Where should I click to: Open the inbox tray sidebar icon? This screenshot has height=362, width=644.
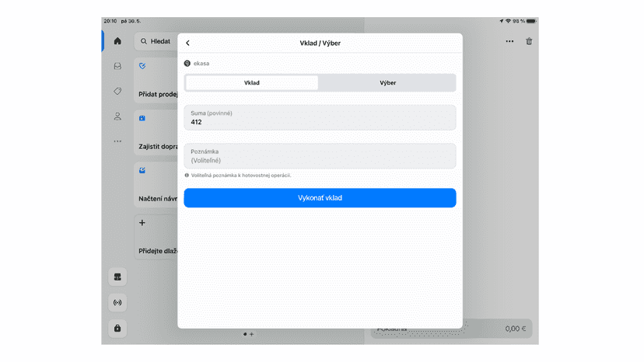117,66
